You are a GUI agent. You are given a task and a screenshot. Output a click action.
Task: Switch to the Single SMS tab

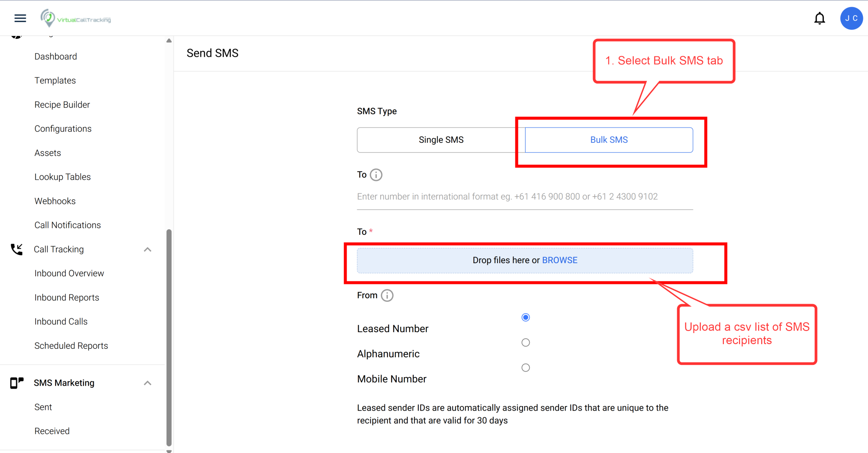pyautogui.click(x=441, y=140)
